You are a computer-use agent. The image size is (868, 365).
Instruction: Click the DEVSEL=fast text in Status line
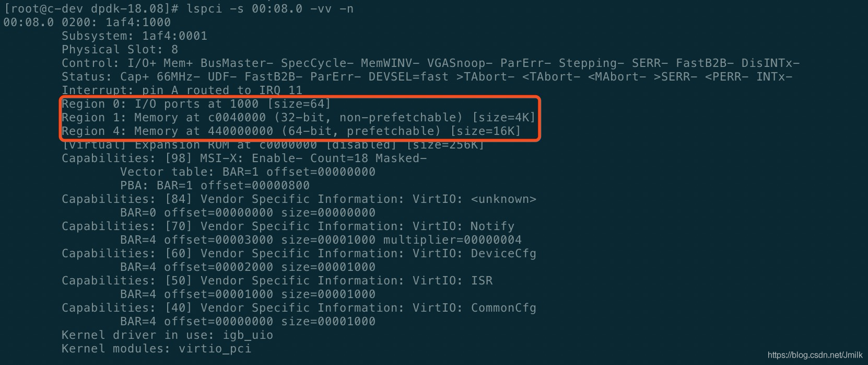pyautogui.click(x=408, y=77)
